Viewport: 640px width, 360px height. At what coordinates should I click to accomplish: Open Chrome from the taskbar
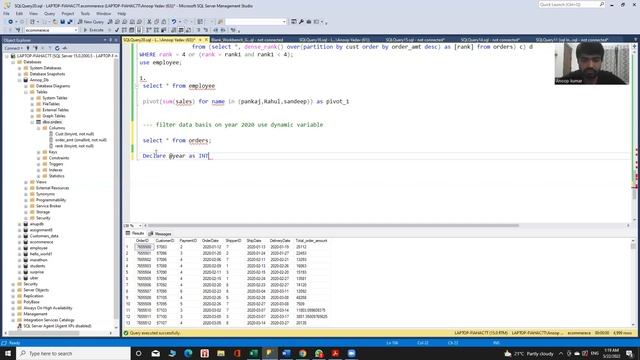[302, 353]
